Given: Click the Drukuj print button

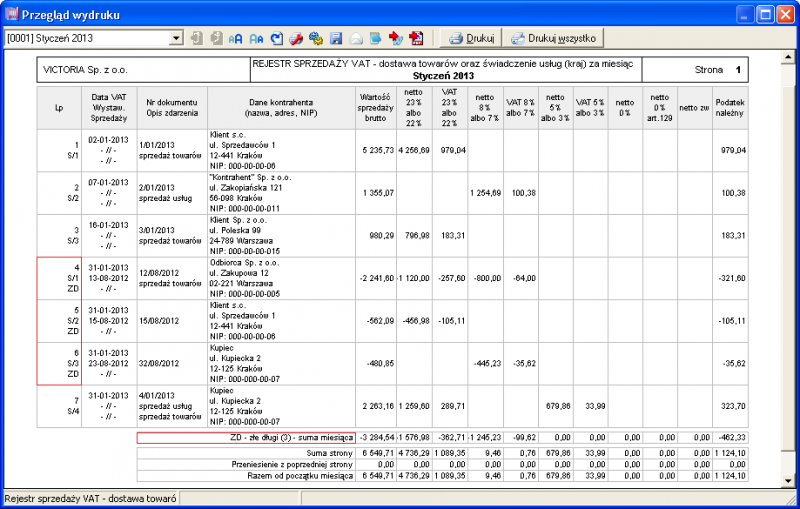Looking at the screenshot, I should pyautogui.click(x=471, y=38).
